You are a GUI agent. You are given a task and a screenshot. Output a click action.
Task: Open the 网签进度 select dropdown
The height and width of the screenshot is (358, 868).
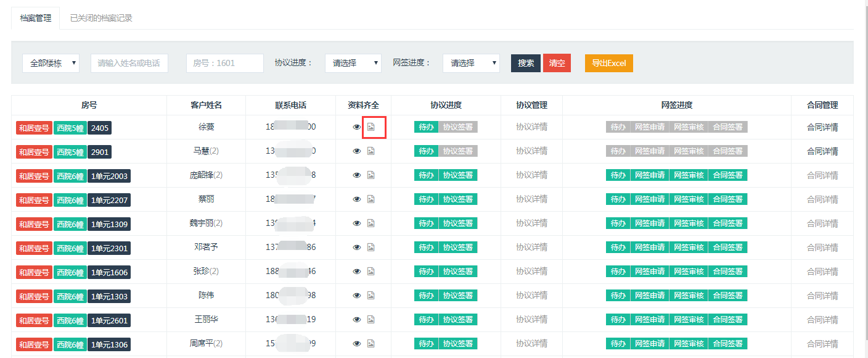pos(471,63)
